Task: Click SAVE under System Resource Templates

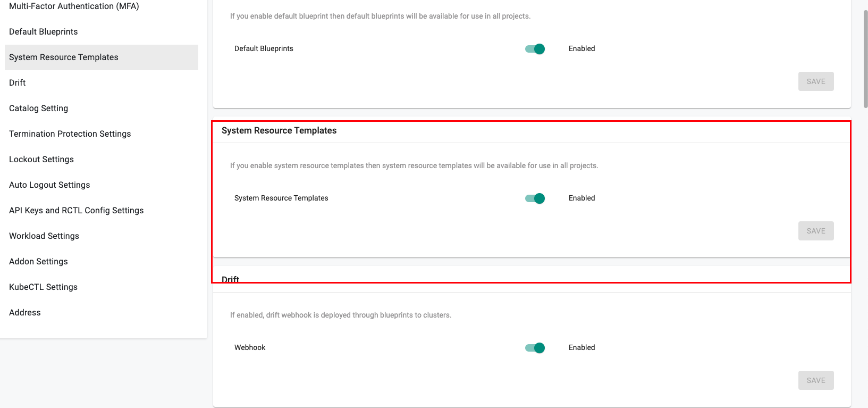Action: (816, 231)
